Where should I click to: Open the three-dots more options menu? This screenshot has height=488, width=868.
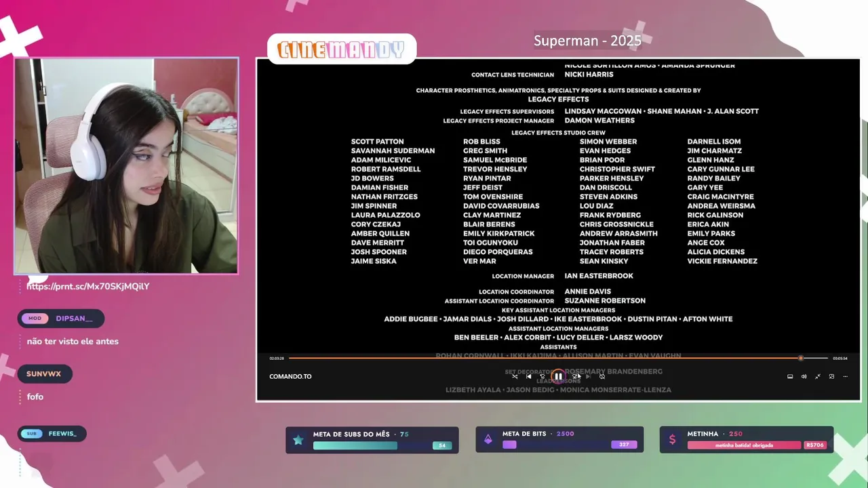pyautogui.click(x=845, y=377)
